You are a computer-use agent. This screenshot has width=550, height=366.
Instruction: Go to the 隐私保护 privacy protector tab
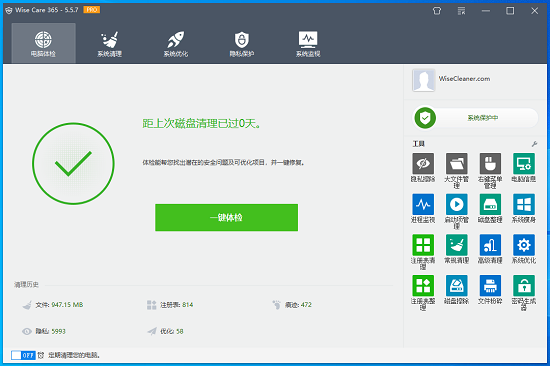point(242,43)
